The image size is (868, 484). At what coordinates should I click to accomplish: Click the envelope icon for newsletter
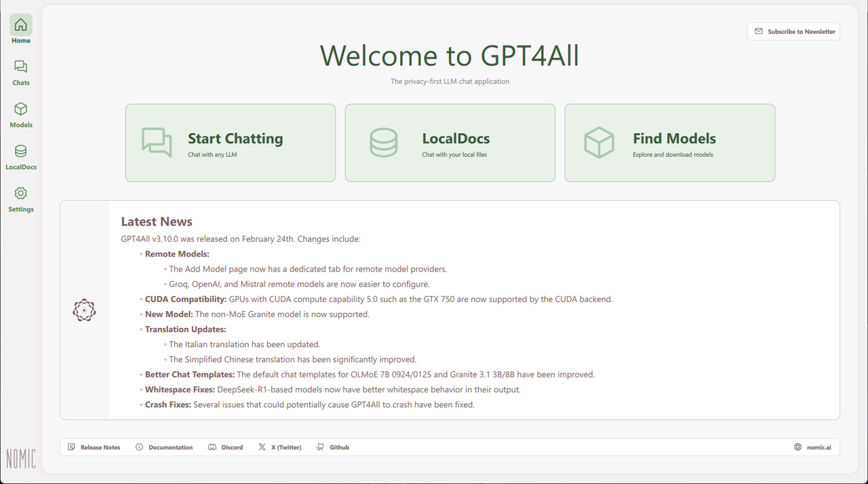click(x=759, y=31)
